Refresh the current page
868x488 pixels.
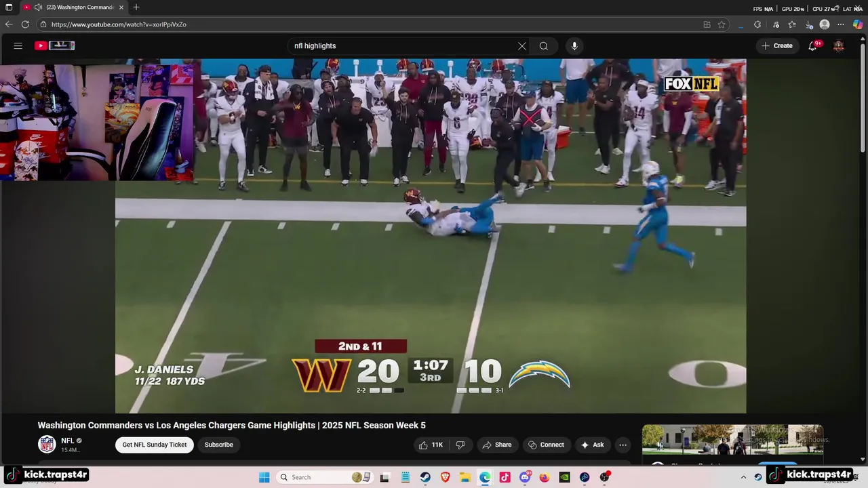25,24
